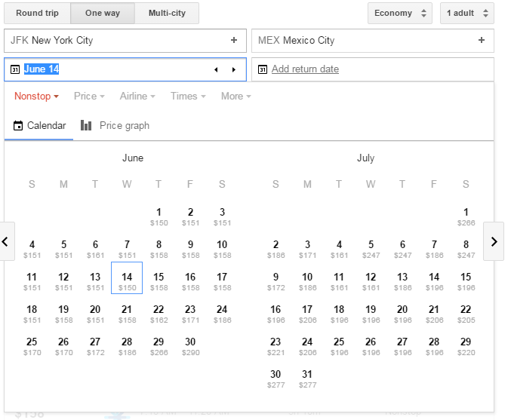Switch to the Price graph tab
The image size is (511, 420).
click(115, 126)
